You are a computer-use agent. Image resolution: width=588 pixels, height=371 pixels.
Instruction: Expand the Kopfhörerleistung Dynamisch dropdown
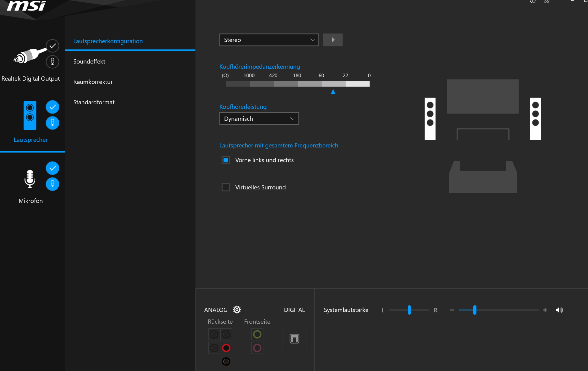259,119
